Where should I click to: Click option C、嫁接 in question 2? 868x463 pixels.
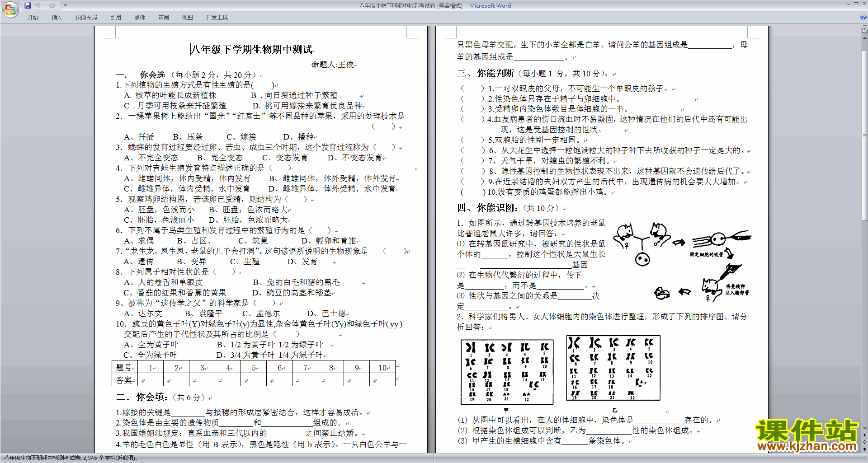click(241, 137)
